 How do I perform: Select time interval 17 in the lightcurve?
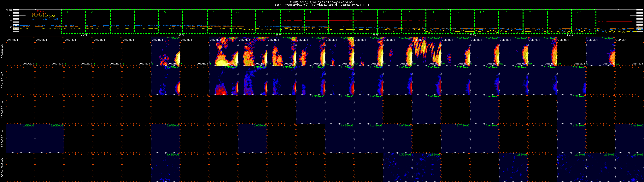(x=462, y=21)
